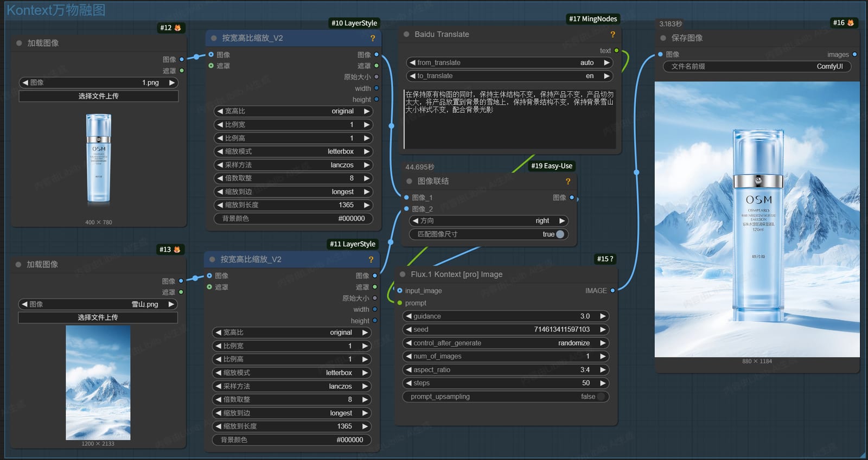This screenshot has height=460, width=868.
Task: Click the 图像_2 input port on 图像联结 node
Action: pyautogui.click(x=406, y=209)
